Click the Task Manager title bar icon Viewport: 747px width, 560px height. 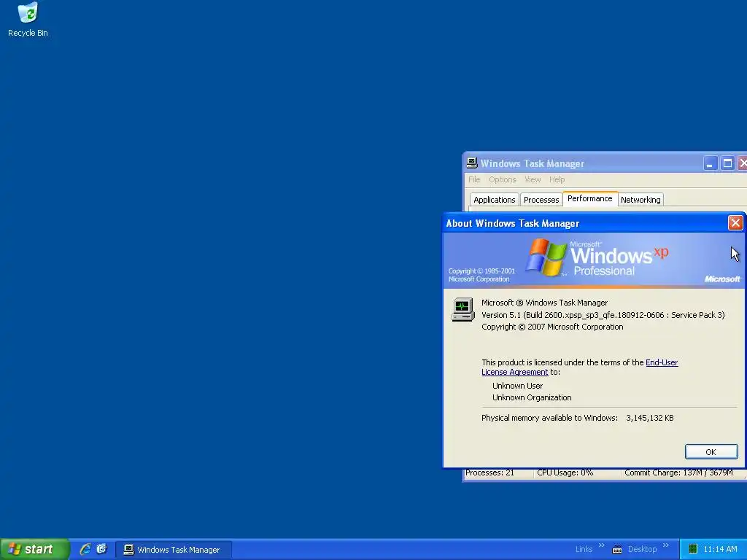tap(472, 163)
